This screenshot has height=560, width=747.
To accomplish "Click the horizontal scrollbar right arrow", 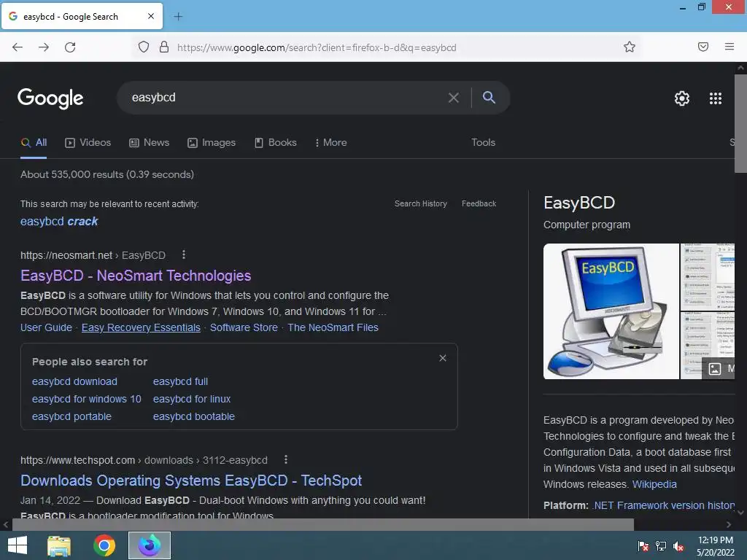I will (729, 525).
